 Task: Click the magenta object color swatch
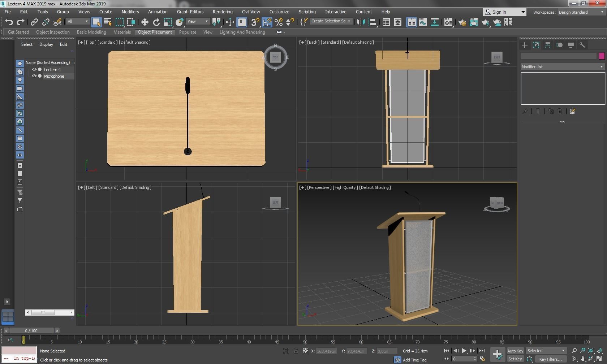602,56
